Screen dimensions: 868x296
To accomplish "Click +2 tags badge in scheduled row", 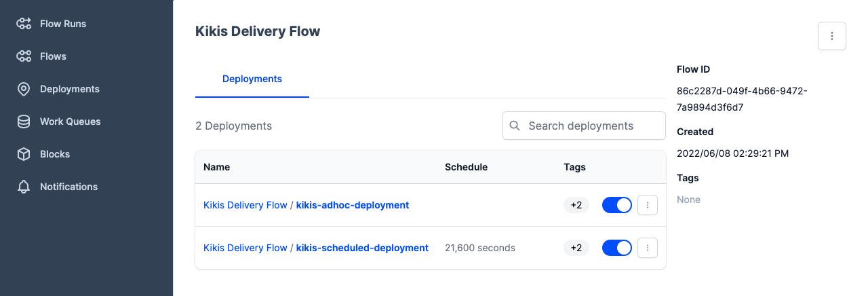I will coord(576,248).
